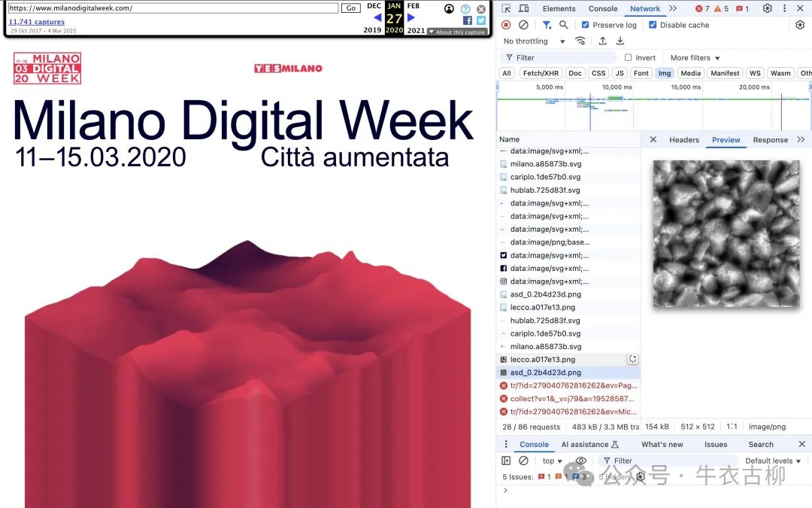
Task: Open the Wayback Machine user account icon
Action: point(449,8)
